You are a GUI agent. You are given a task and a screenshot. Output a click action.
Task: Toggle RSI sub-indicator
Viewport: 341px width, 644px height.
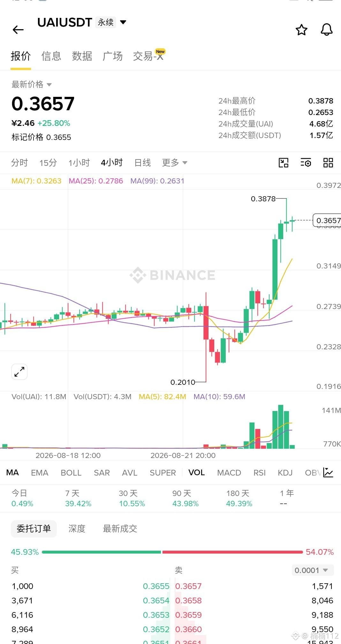[x=260, y=473]
